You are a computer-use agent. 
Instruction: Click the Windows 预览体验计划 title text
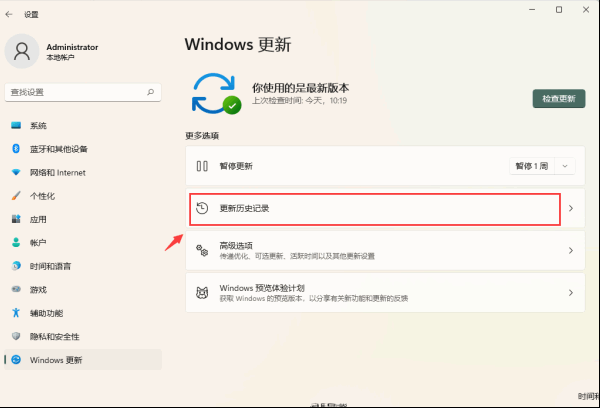pos(262,288)
